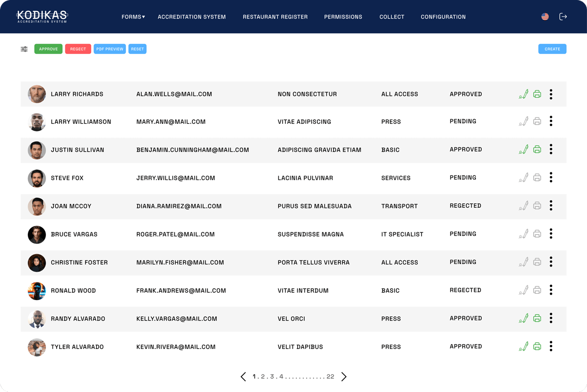Click the printer icon in Randy Alvarado's row
Viewport: 587px width, 392px height.
click(x=537, y=318)
